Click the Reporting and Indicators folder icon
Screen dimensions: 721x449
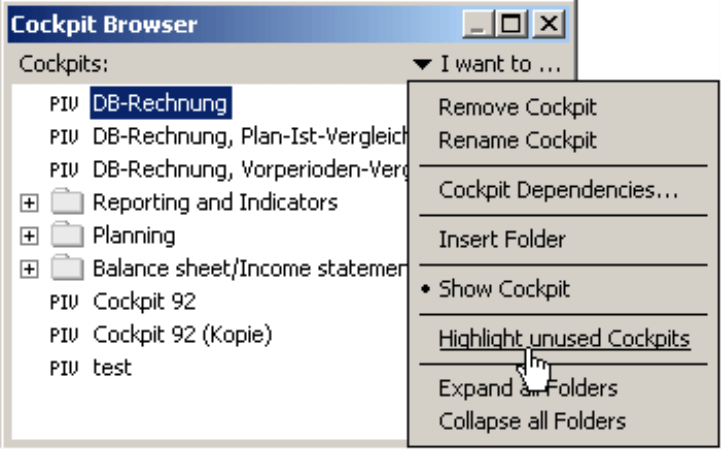pyautogui.click(x=67, y=202)
